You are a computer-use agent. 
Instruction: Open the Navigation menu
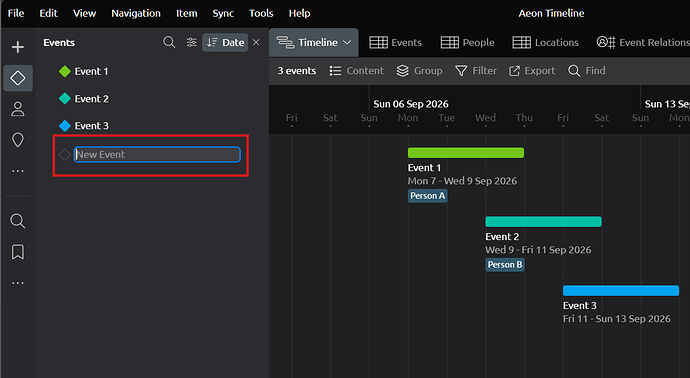click(x=136, y=13)
